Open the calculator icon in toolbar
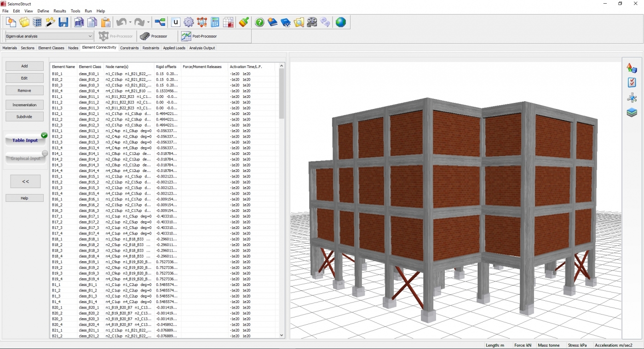Screen dimensions: 644x349 [215, 22]
